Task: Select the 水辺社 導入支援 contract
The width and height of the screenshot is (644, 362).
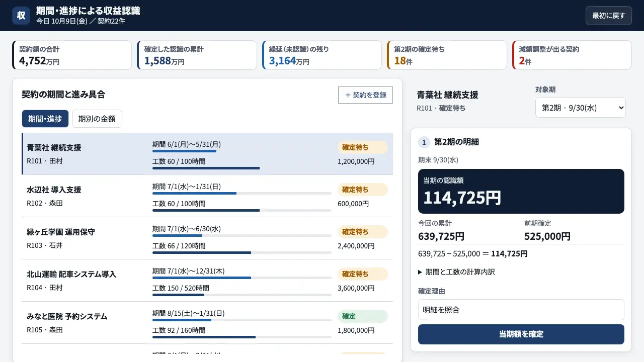Action: 207,196
